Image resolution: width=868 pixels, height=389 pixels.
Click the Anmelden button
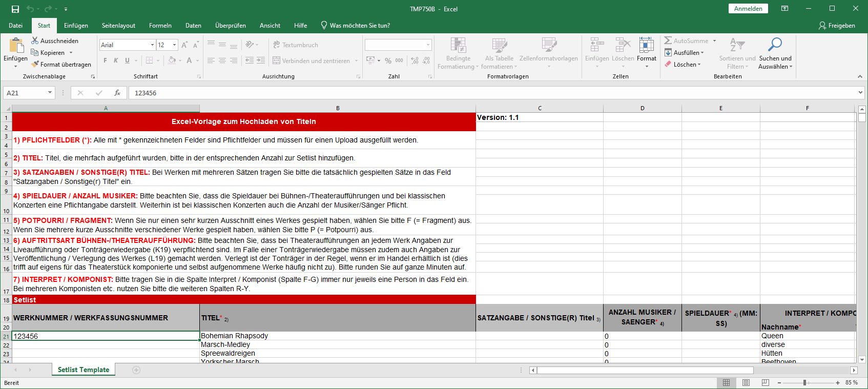(748, 9)
